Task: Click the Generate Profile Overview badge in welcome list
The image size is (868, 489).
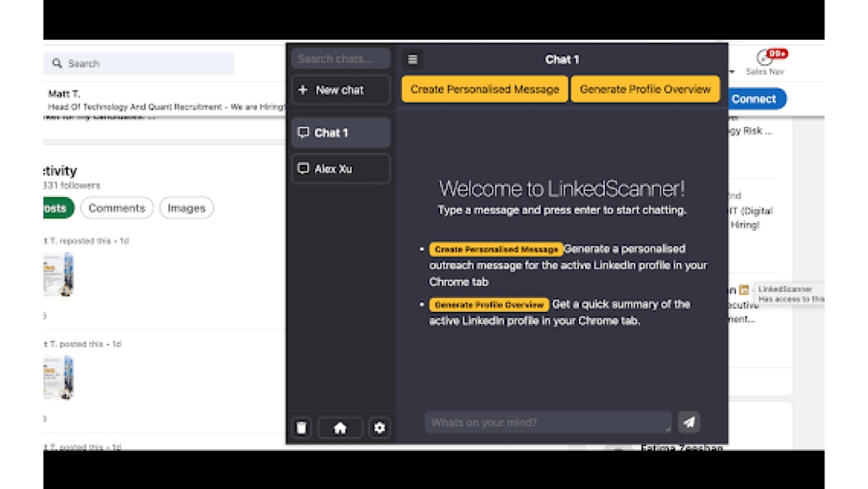Action: coord(489,305)
